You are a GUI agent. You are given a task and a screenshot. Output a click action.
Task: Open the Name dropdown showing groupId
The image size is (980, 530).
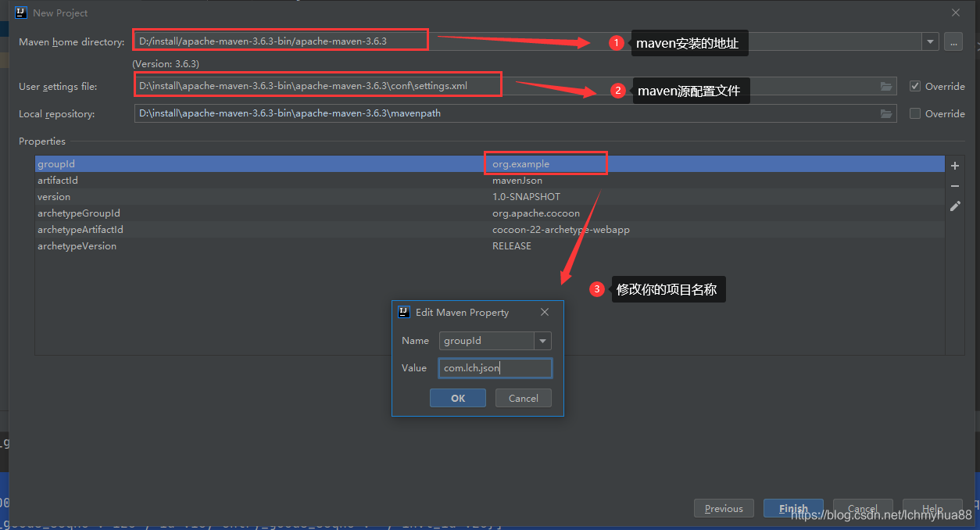(x=542, y=341)
